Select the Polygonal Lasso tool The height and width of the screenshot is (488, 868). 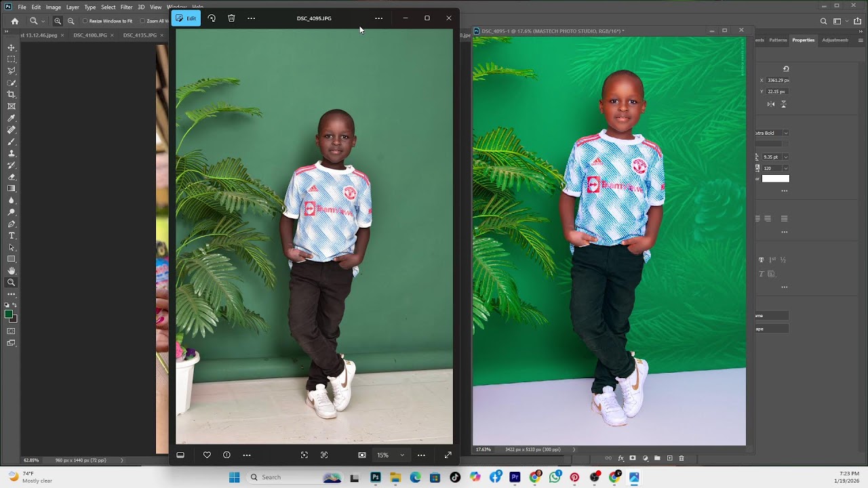[x=12, y=70]
